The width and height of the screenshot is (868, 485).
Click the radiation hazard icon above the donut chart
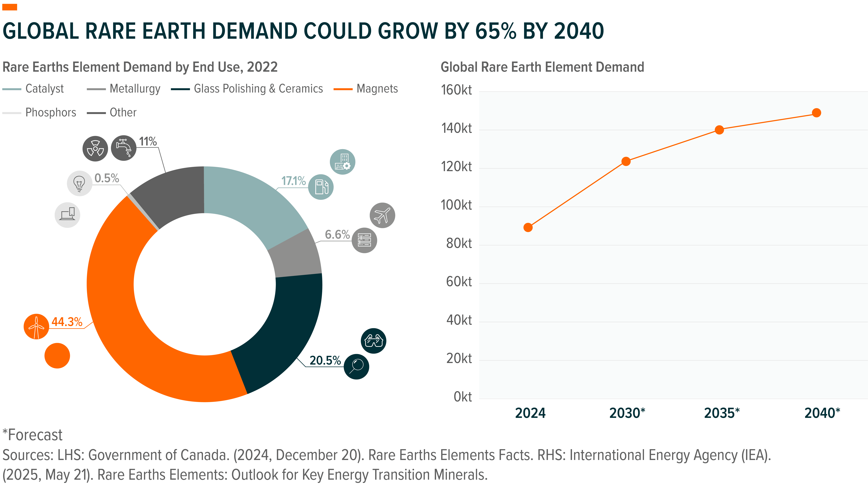[95, 148]
